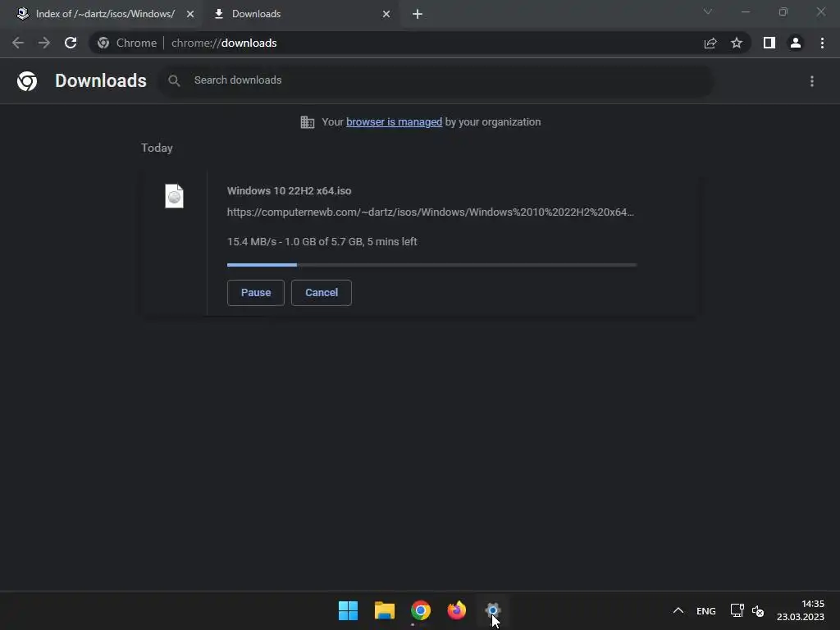Click the download status text 15.4 MB/s

[x=322, y=242]
